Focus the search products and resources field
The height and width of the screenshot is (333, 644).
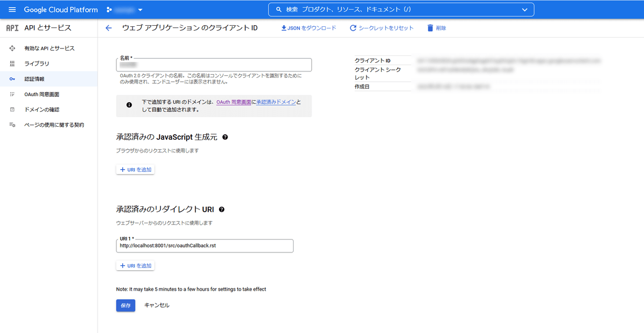pos(401,10)
